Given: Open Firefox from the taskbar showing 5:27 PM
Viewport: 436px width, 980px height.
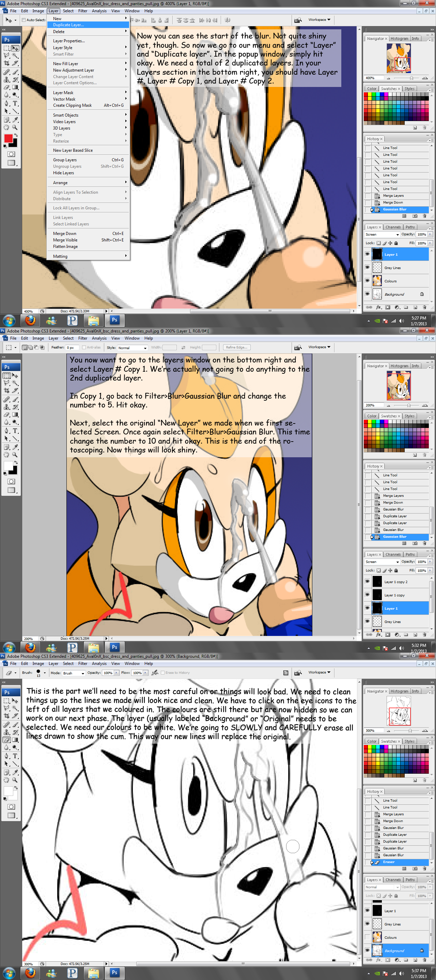Looking at the screenshot, I should pos(30,321).
